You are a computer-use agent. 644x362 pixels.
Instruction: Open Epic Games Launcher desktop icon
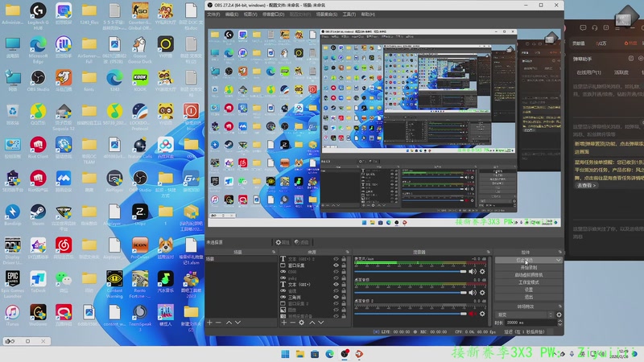12,284
